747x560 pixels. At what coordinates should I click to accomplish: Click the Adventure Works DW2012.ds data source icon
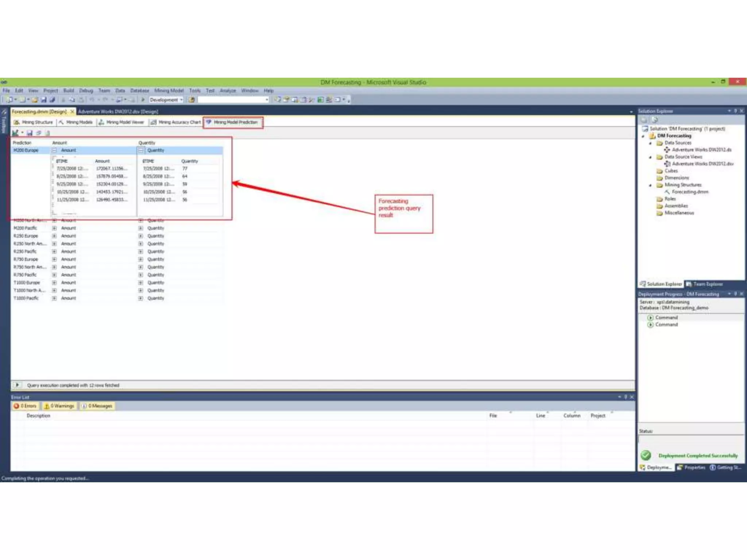(667, 150)
